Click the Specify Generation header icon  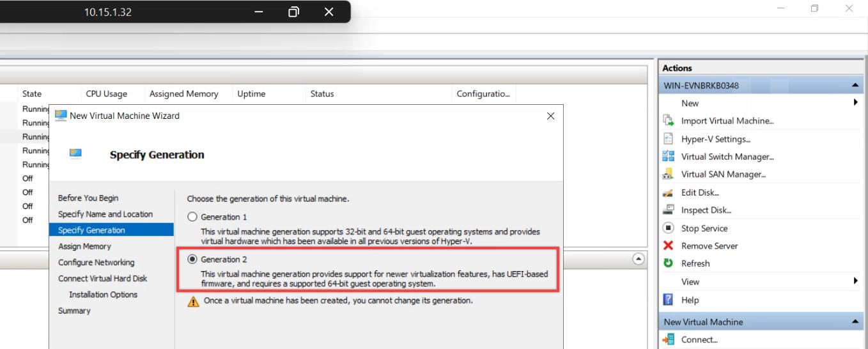75,153
